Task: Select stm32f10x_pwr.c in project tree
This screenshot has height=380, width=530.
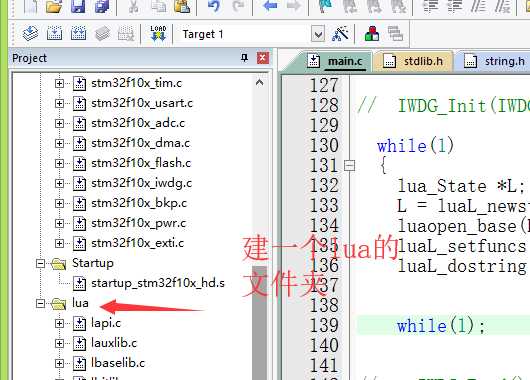Action: (139, 223)
